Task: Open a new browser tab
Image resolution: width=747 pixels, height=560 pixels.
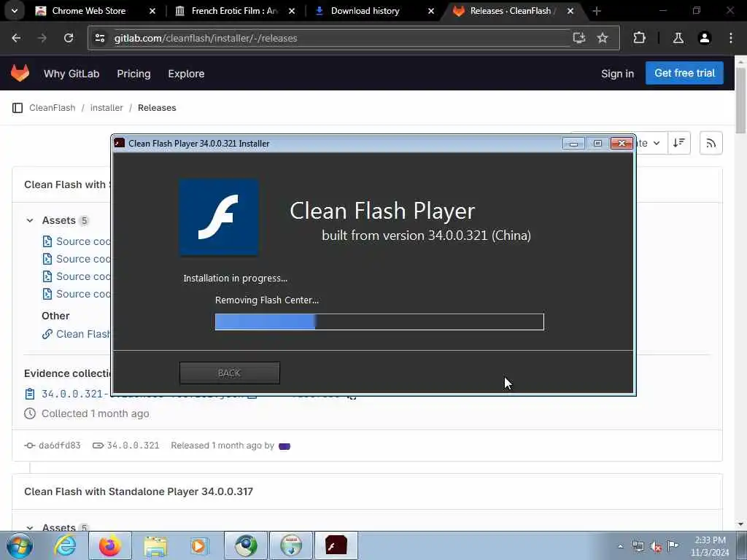Action: click(x=597, y=10)
